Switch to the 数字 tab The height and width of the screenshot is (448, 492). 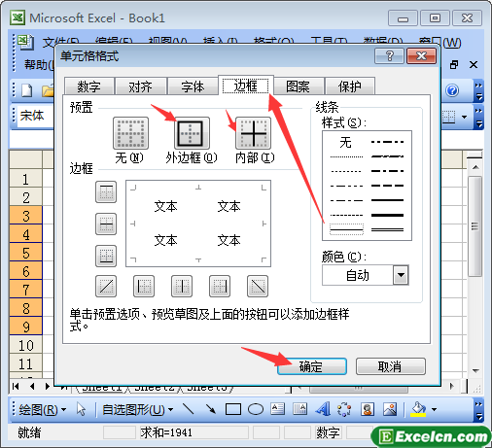click(x=89, y=86)
